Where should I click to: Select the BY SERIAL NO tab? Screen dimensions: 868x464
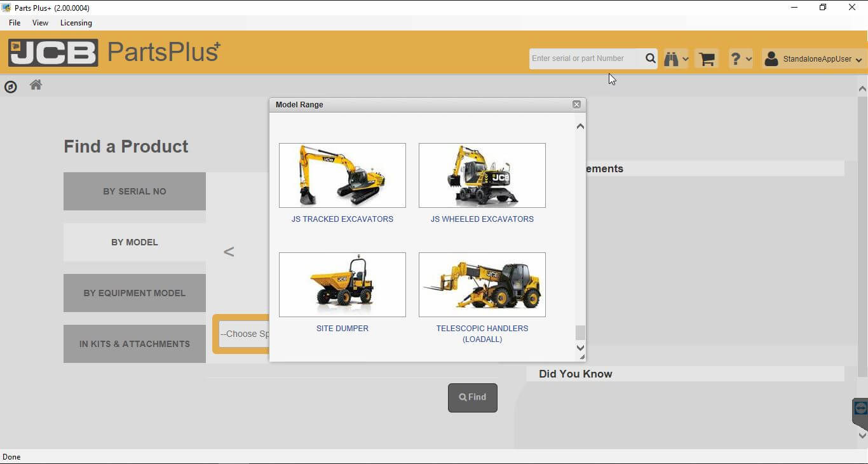pos(135,191)
